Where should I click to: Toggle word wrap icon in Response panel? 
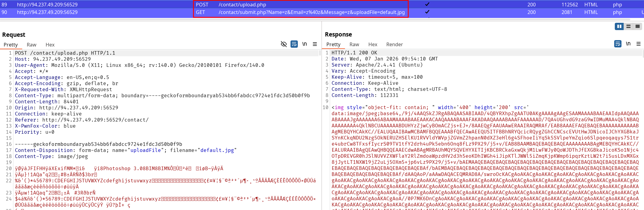tap(618, 44)
